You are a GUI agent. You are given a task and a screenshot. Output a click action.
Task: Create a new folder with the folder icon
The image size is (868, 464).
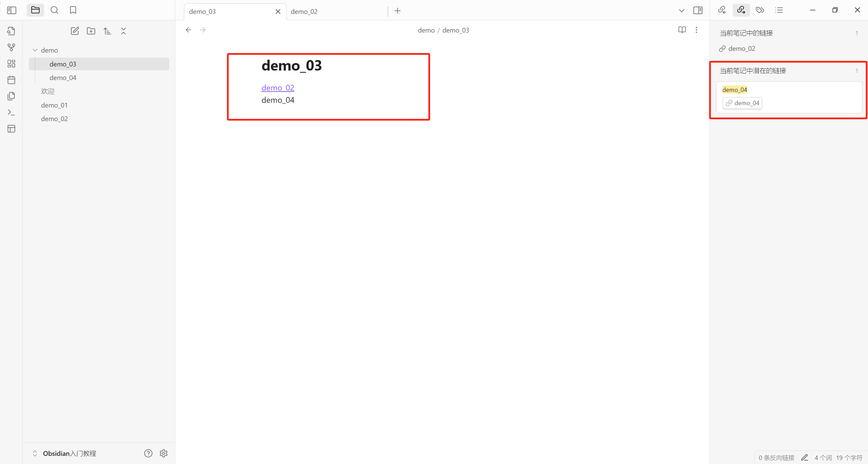91,31
